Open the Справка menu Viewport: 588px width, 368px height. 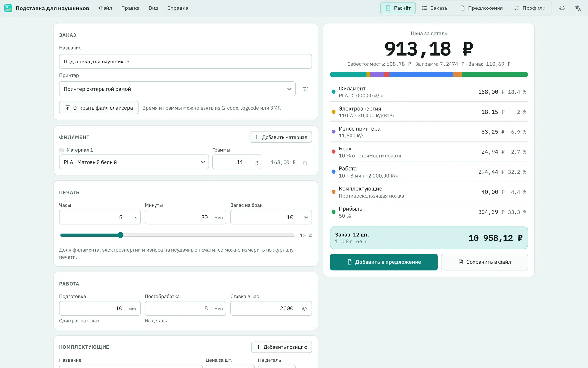178,8
